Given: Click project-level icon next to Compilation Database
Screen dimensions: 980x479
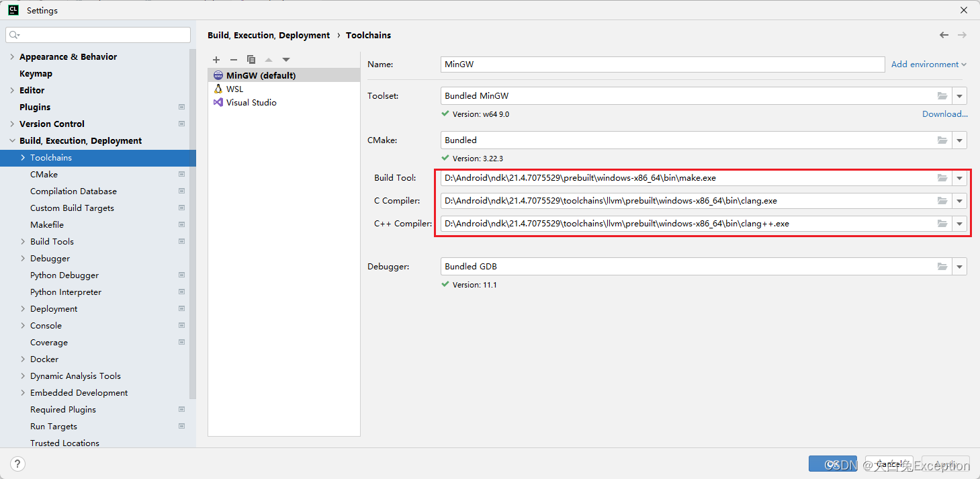Looking at the screenshot, I should pyautogui.click(x=181, y=191).
